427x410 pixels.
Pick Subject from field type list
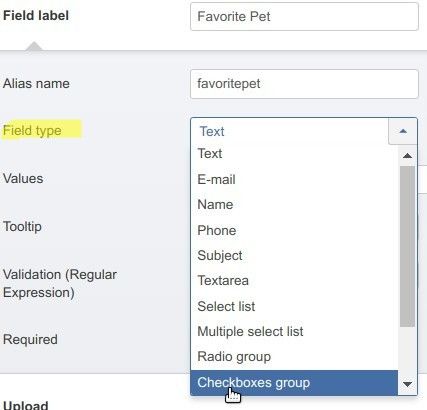coord(294,256)
